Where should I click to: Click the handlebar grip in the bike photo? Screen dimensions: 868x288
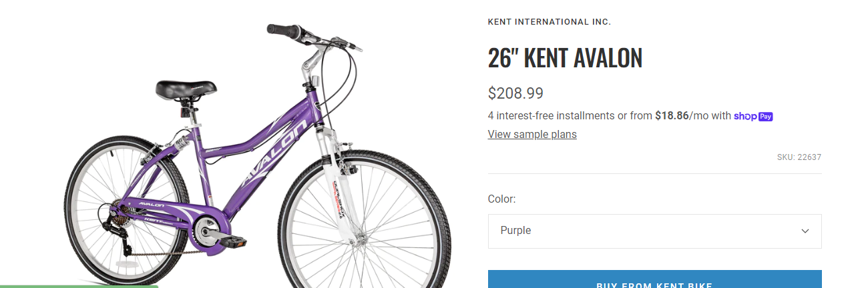click(x=282, y=29)
